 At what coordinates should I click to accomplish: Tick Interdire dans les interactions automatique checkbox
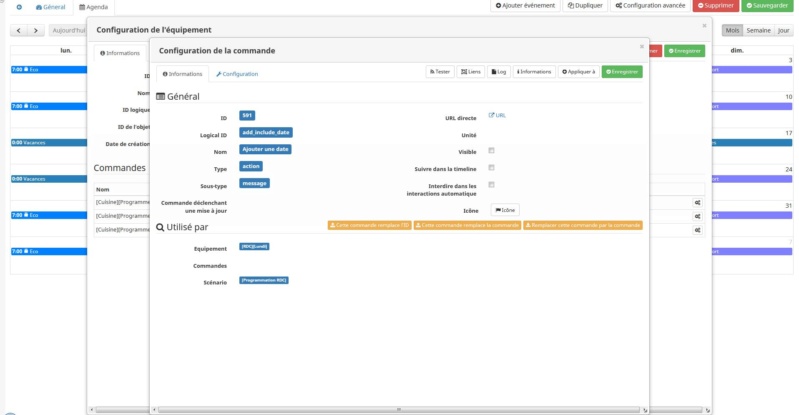[491, 185]
